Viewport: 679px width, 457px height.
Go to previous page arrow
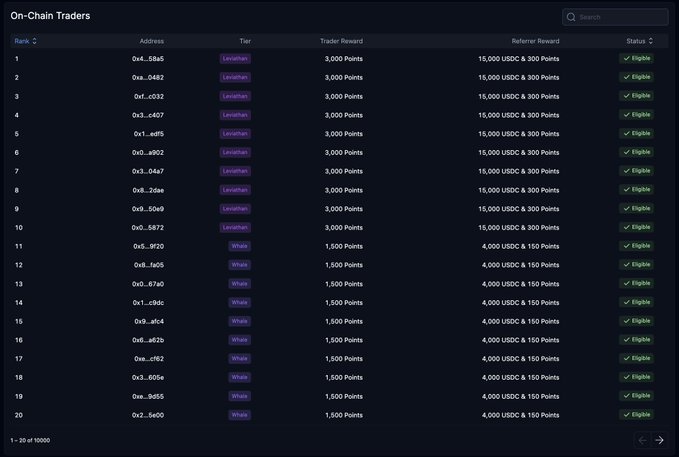click(642, 440)
